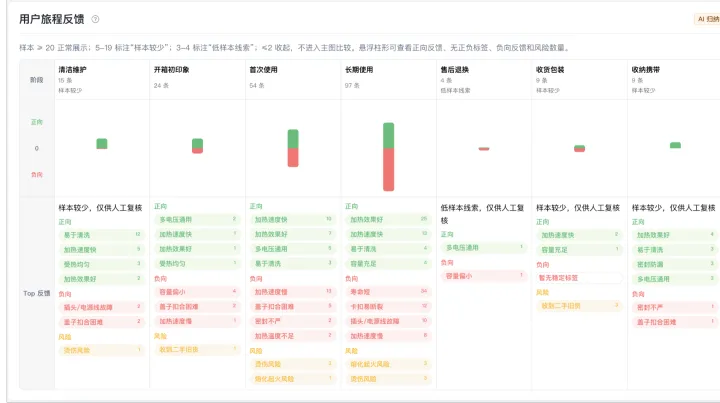Click 加热速度快 tag under 首次使用
The height and width of the screenshot is (403, 720).
(x=293, y=219)
